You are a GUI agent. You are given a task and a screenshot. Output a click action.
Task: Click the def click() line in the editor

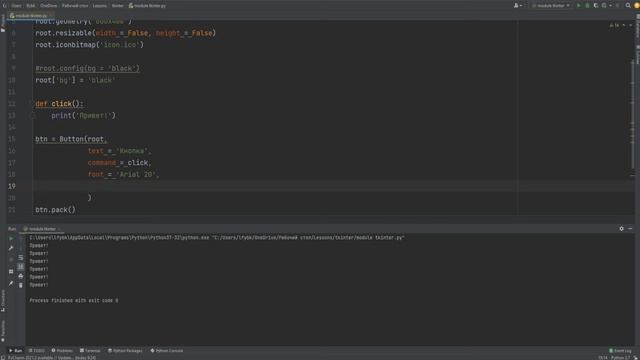click(x=59, y=104)
